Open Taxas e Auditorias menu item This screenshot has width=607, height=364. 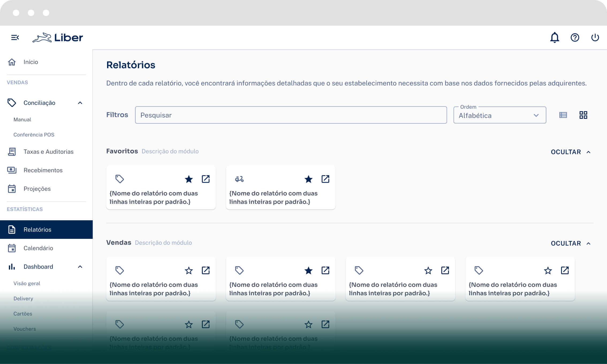[48, 152]
